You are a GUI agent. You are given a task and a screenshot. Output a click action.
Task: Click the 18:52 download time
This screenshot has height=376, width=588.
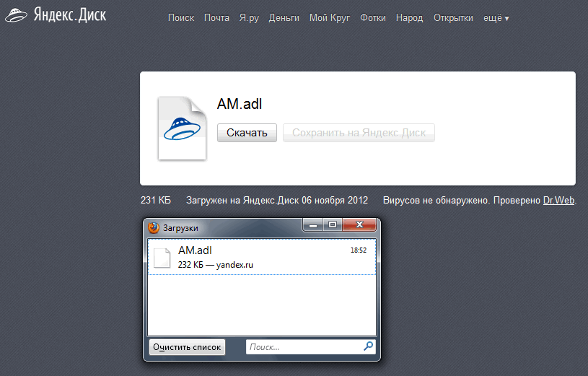(359, 250)
